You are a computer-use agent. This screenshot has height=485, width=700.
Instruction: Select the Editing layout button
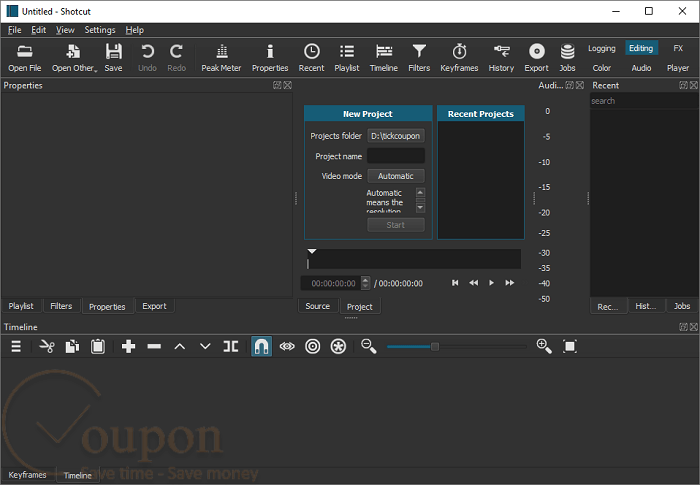[641, 48]
